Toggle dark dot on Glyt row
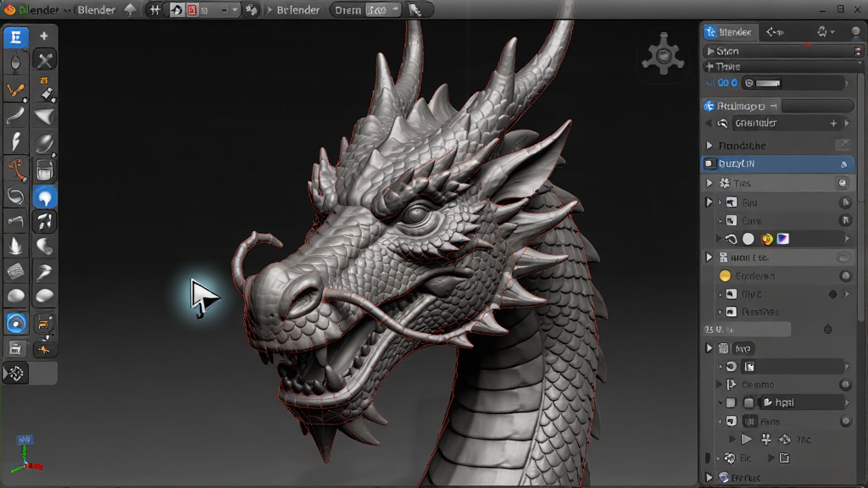868x488 pixels. pos(832,294)
